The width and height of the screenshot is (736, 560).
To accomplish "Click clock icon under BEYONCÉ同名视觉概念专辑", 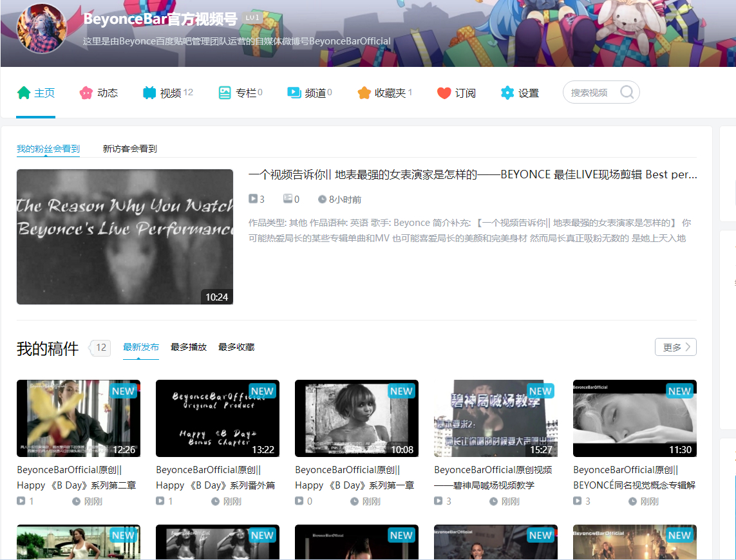I will [x=632, y=501].
